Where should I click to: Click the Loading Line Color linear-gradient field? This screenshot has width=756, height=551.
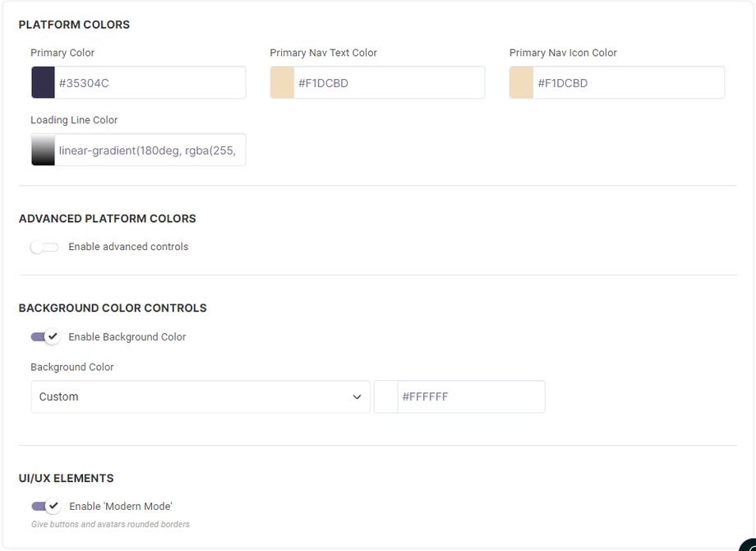pos(150,150)
